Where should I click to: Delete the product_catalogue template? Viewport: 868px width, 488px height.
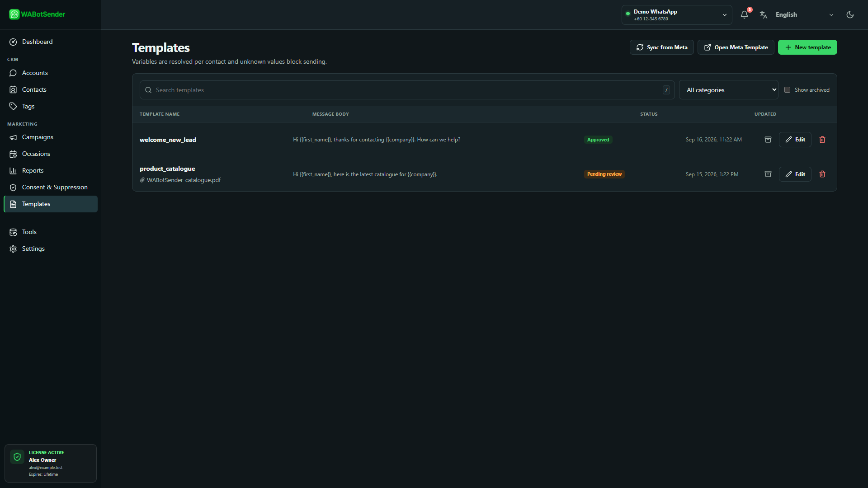pyautogui.click(x=822, y=174)
